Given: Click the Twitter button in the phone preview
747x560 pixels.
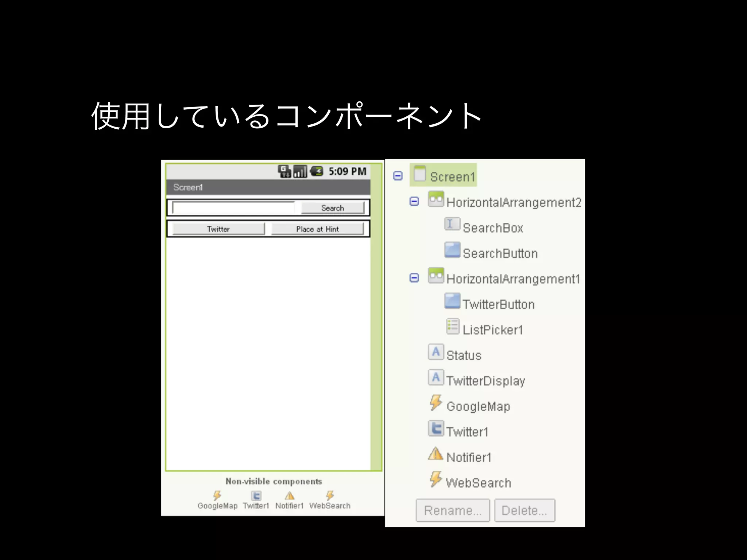Looking at the screenshot, I should click(218, 229).
